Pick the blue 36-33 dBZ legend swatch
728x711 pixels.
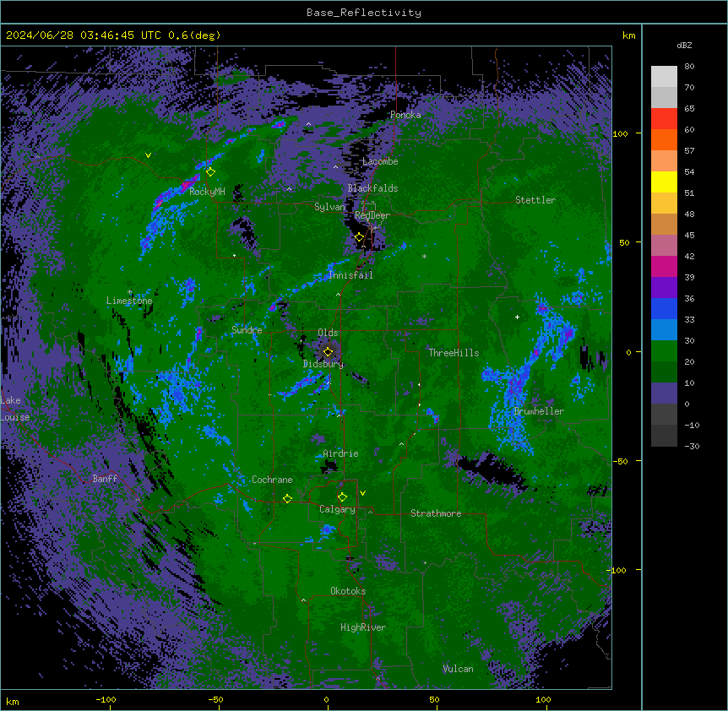[x=664, y=308]
